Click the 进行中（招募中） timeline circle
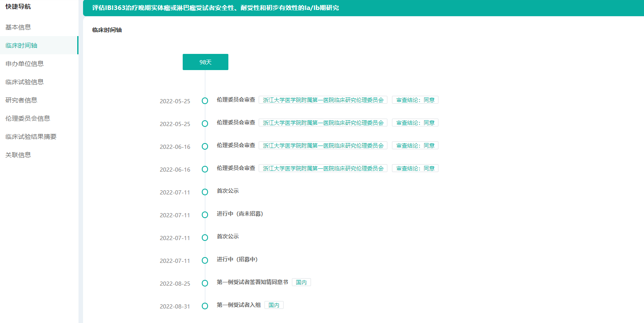This screenshot has height=323, width=644. point(205,260)
